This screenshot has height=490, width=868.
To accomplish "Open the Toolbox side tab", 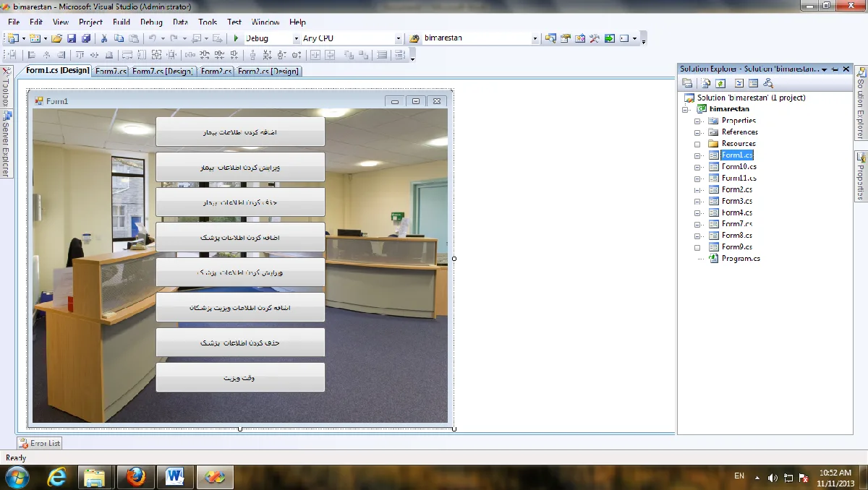I will pyautogui.click(x=5, y=87).
